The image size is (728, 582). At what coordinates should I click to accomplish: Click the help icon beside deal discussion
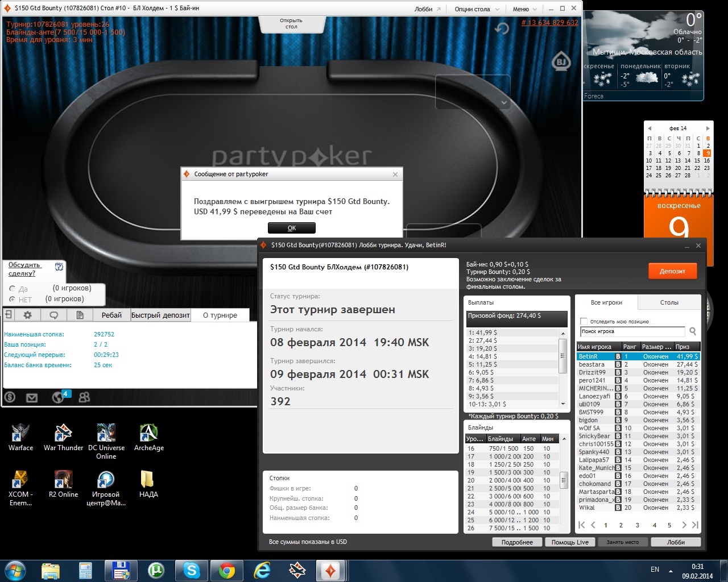pos(59,267)
